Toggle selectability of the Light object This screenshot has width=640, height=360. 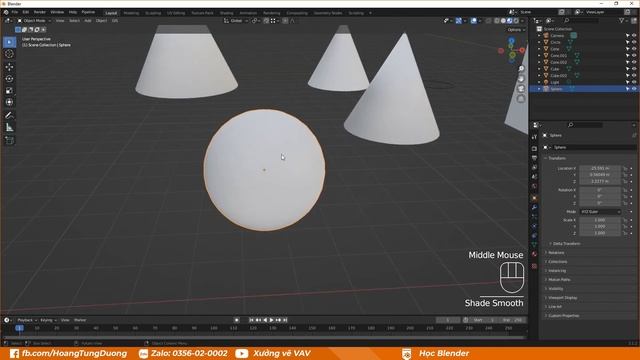tap(627, 82)
